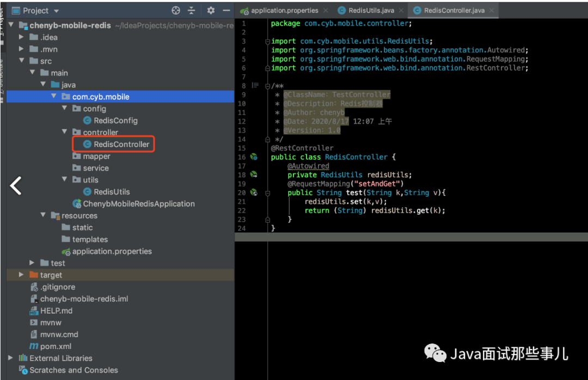Expand the test folder
This screenshot has height=380, width=588.
click(32, 263)
